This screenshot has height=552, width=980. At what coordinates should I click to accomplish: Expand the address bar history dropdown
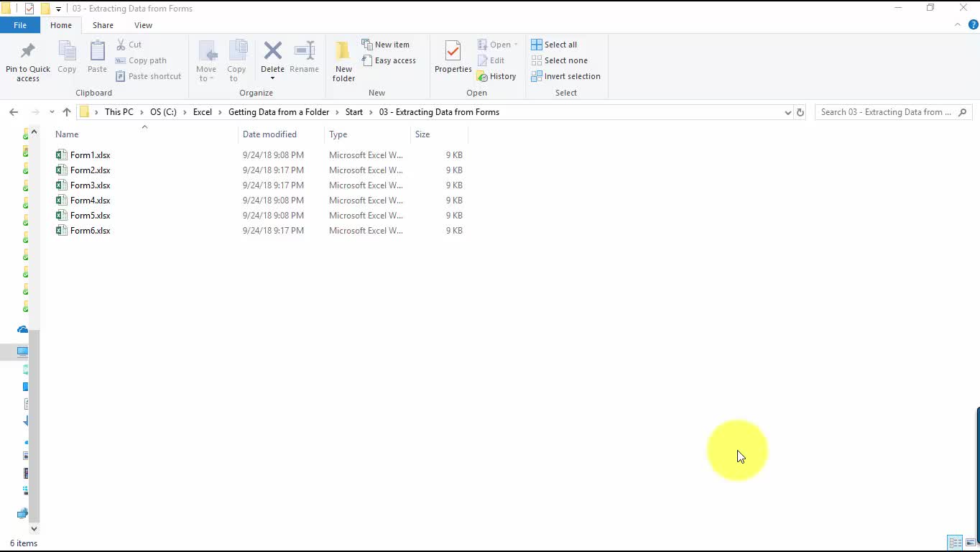point(788,112)
